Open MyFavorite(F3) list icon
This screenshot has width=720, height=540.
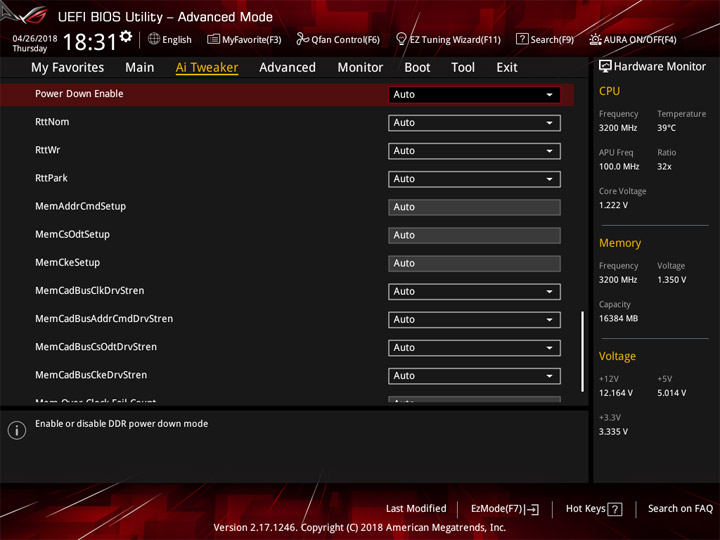tap(213, 39)
